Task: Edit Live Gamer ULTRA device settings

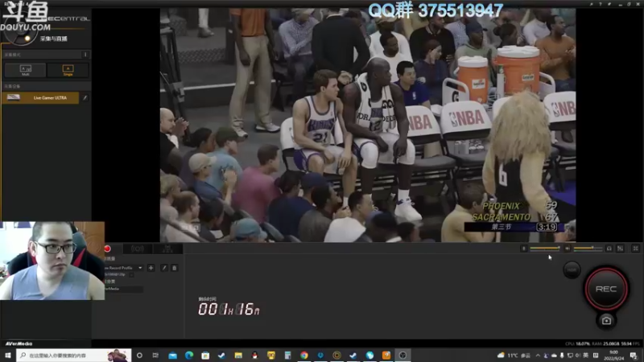Action: pyautogui.click(x=85, y=97)
